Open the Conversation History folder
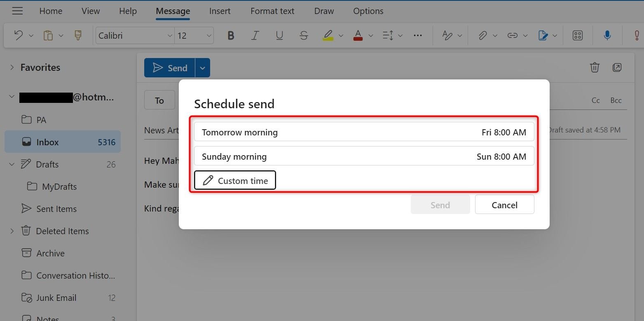This screenshot has height=321, width=644. (x=63, y=275)
